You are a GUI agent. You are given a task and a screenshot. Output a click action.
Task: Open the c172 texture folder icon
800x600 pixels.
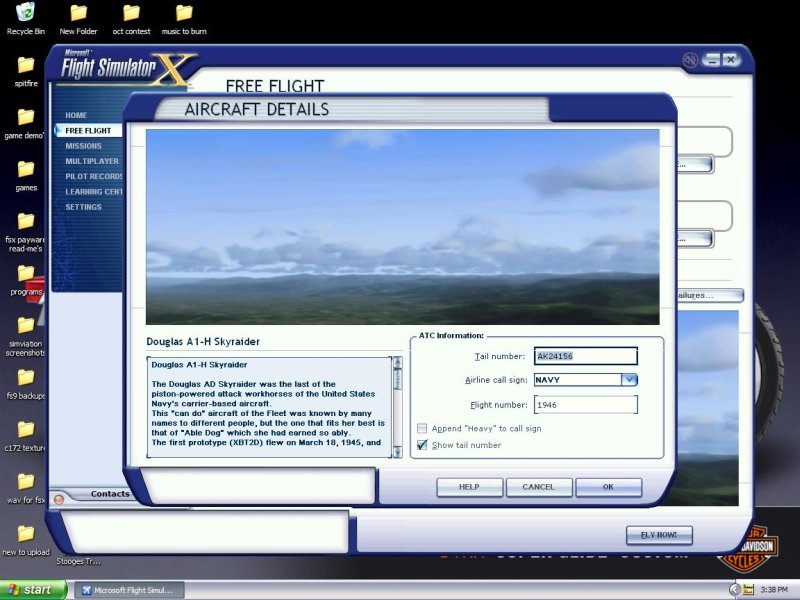click(x=25, y=429)
